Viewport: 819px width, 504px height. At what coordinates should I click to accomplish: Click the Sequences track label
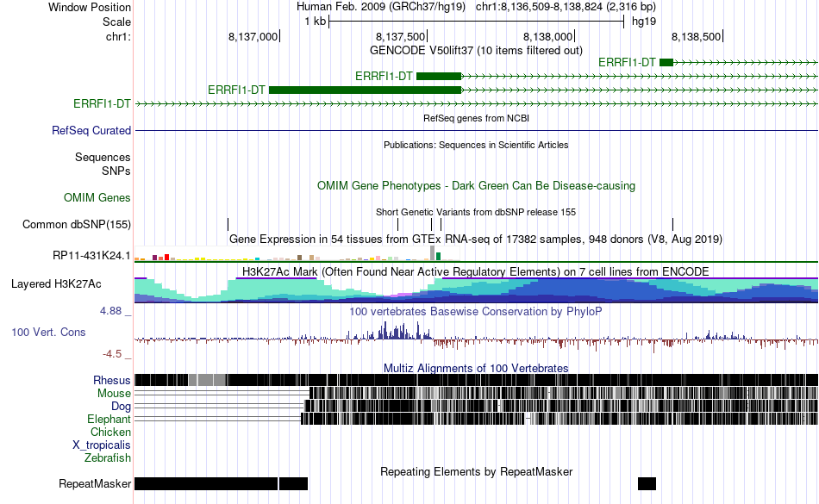(x=103, y=157)
